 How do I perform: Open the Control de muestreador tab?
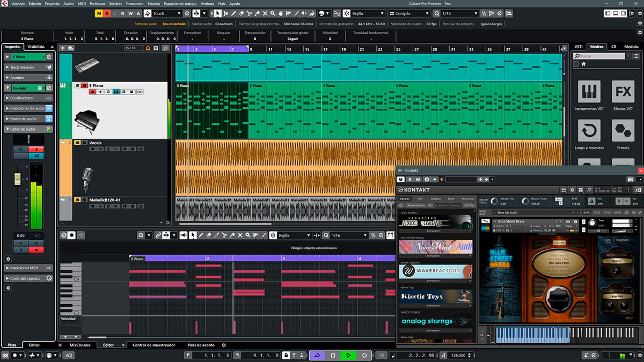pyautogui.click(x=153, y=345)
